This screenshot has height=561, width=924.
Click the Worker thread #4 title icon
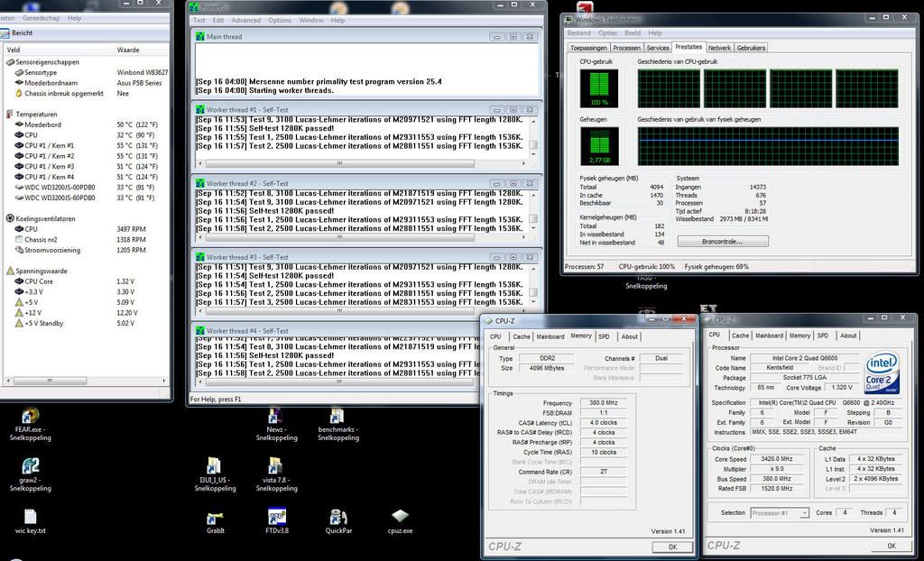[200, 331]
